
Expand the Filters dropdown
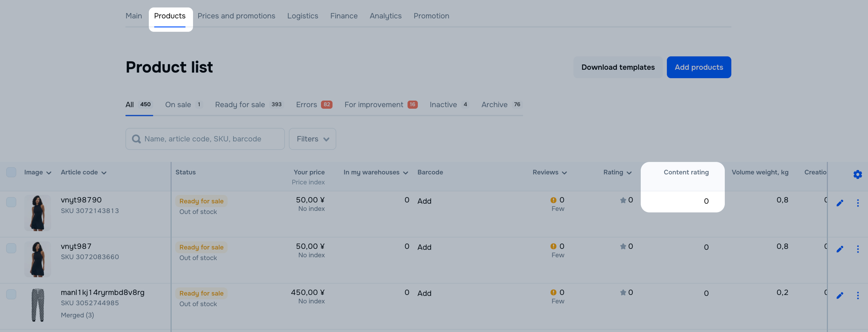(312, 139)
